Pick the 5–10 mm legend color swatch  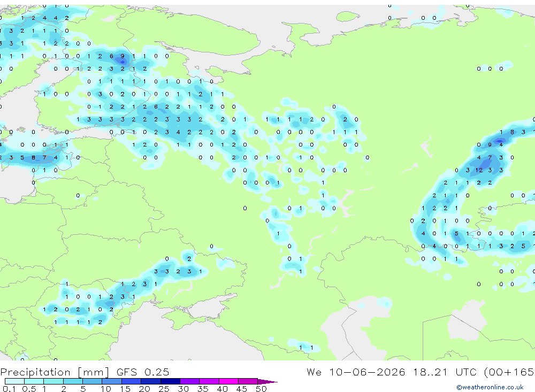click(x=92, y=381)
